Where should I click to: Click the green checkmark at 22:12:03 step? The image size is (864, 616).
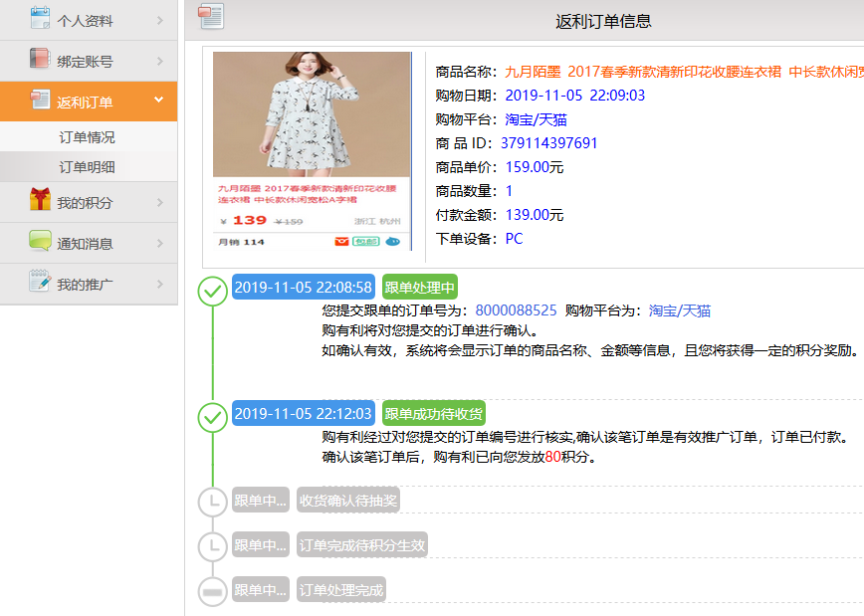(212, 418)
